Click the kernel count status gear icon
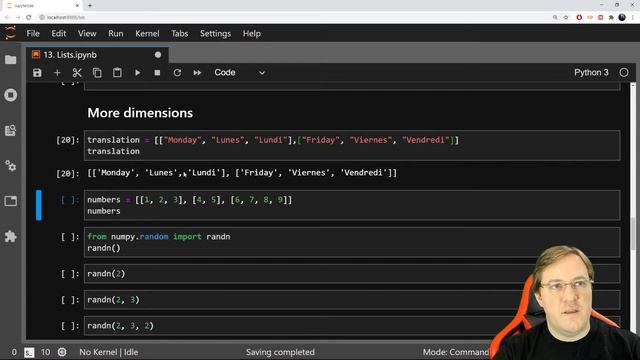640x360 pixels. click(62, 352)
